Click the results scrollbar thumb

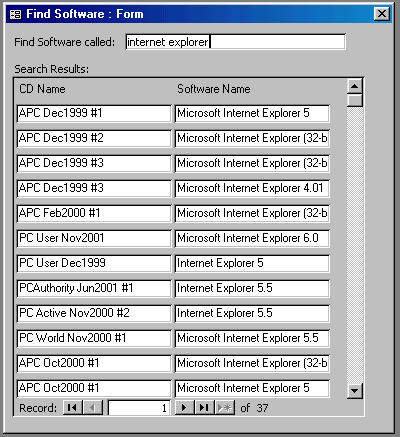(x=355, y=101)
